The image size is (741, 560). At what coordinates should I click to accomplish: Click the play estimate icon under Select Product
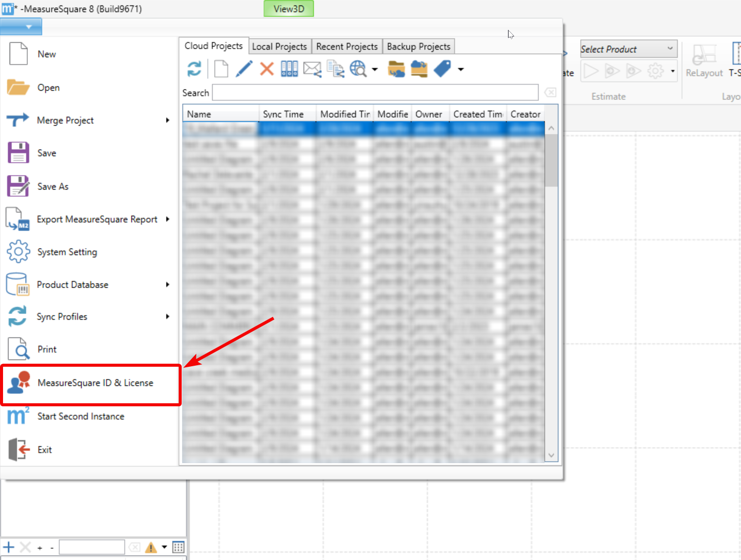click(x=591, y=71)
